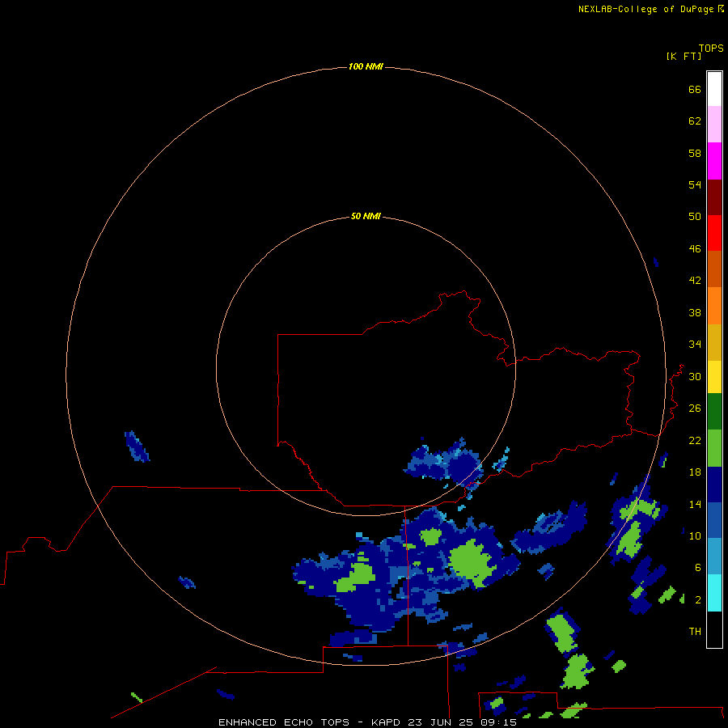Click the legend value 42
The width and height of the screenshot is (728, 728).
(695, 281)
